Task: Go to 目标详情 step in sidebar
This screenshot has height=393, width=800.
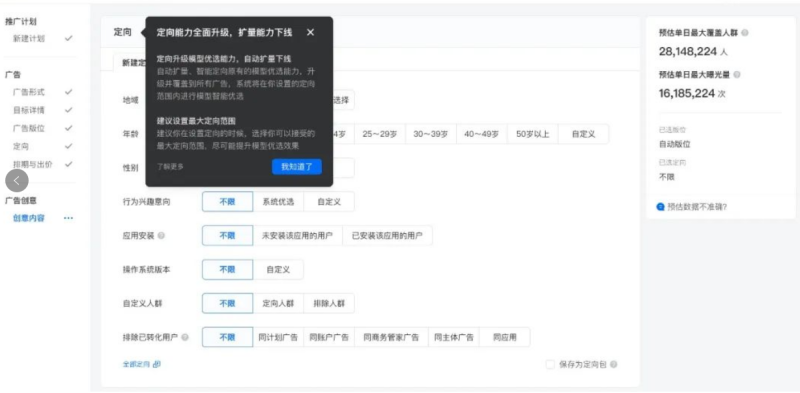Action: point(29,110)
